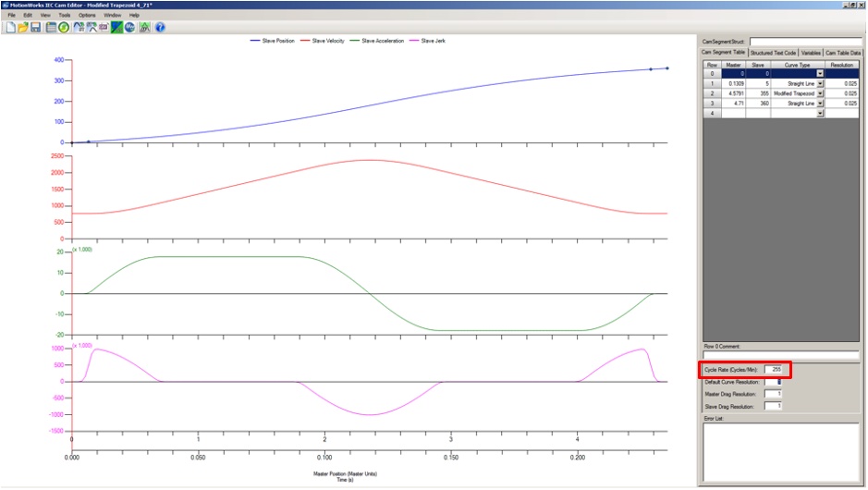
Task: Click the Resolution cell 0.025 in row 2
Action: [x=842, y=93]
